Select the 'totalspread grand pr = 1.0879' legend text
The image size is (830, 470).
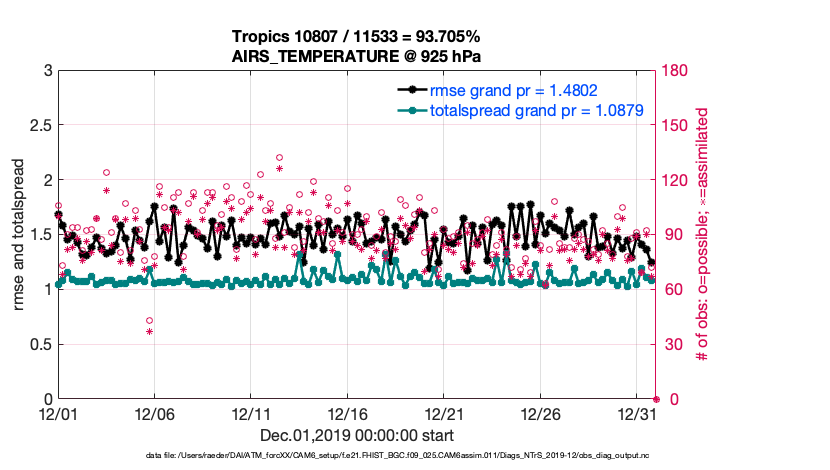[536, 110]
